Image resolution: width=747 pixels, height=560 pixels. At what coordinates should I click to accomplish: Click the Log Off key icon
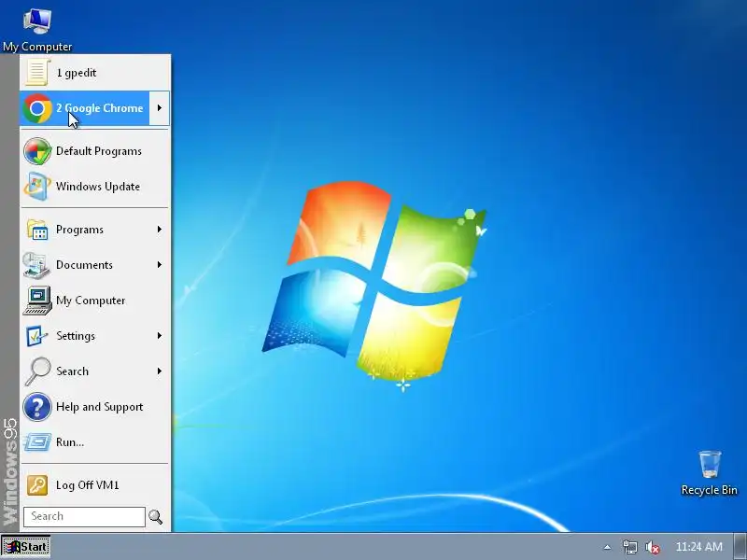click(x=37, y=485)
